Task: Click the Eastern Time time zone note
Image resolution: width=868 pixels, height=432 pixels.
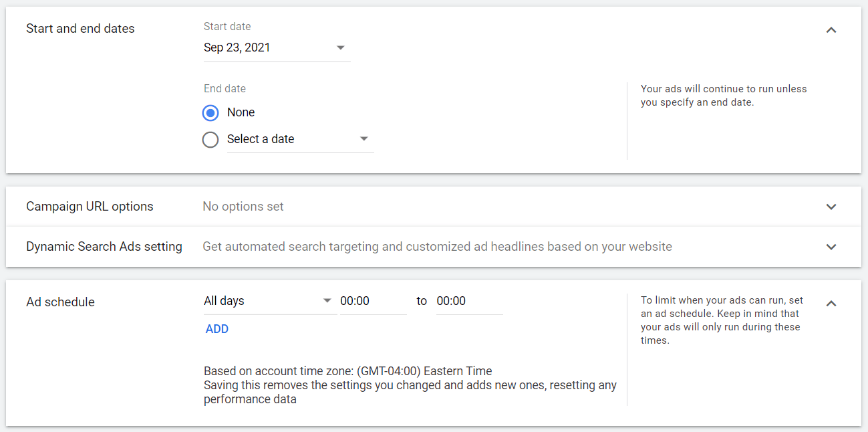Action: coord(347,370)
